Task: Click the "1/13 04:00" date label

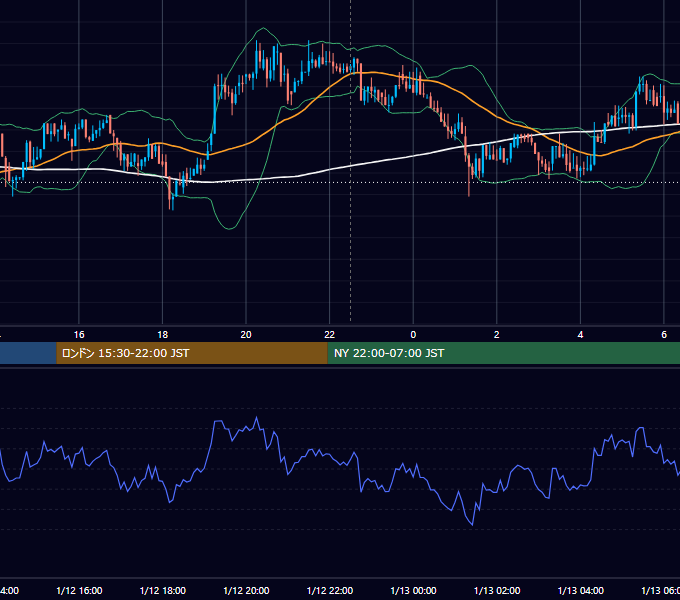Action: click(x=581, y=590)
